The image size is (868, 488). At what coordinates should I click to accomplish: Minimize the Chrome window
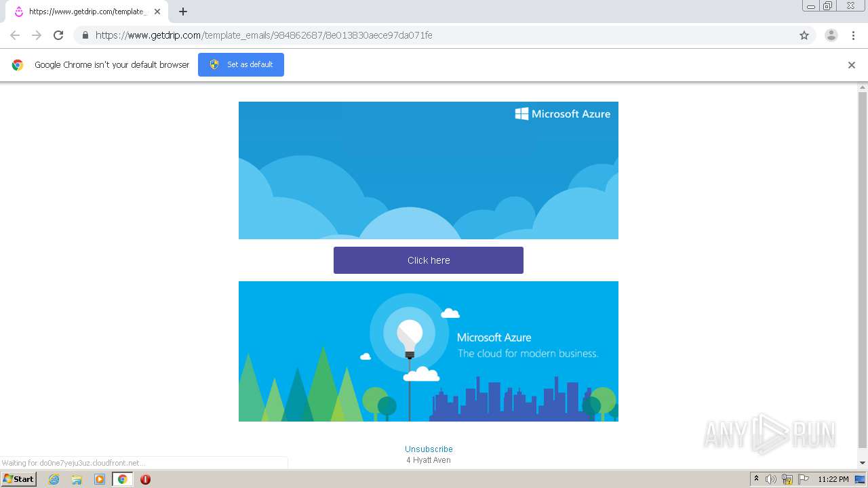click(811, 6)
